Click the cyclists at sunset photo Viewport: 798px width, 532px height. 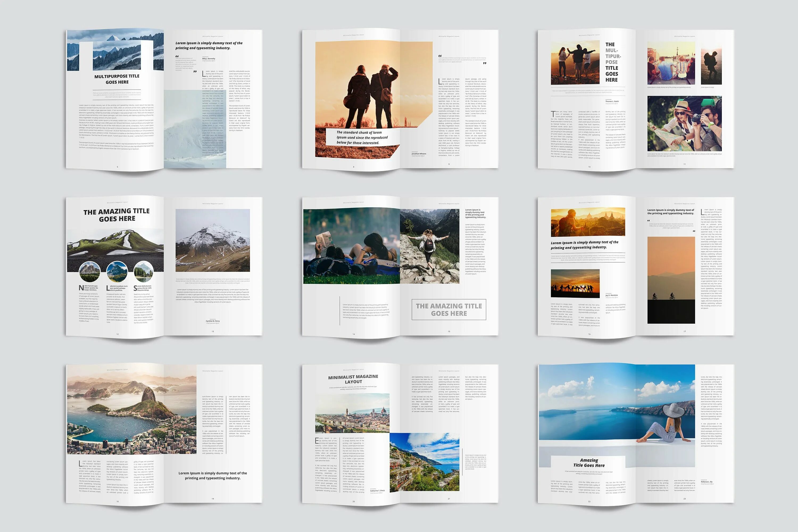[x=671, y=280]
